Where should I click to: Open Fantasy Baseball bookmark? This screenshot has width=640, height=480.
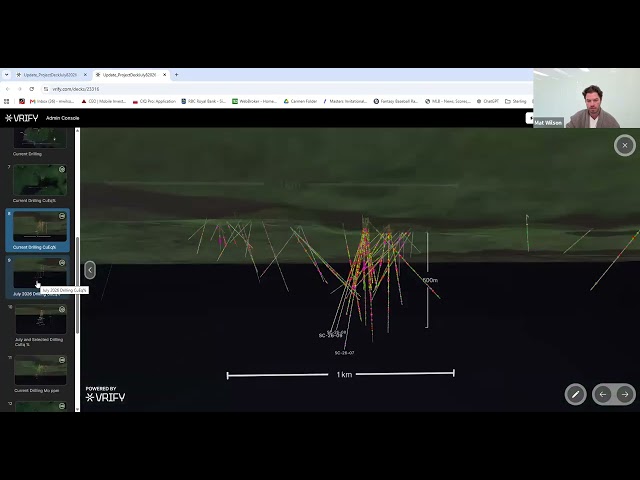(x=396, y=101)
